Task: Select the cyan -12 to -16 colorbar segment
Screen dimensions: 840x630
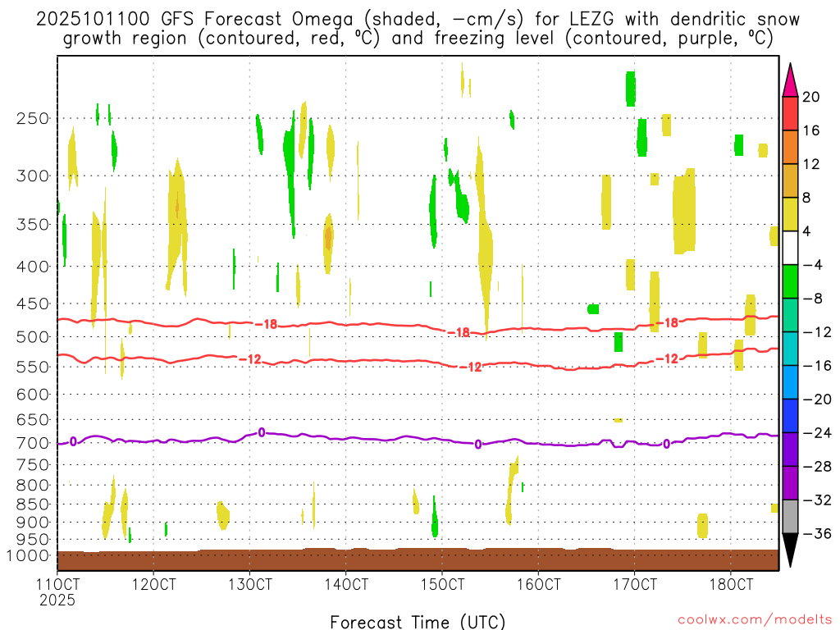Action: point(790,349)
